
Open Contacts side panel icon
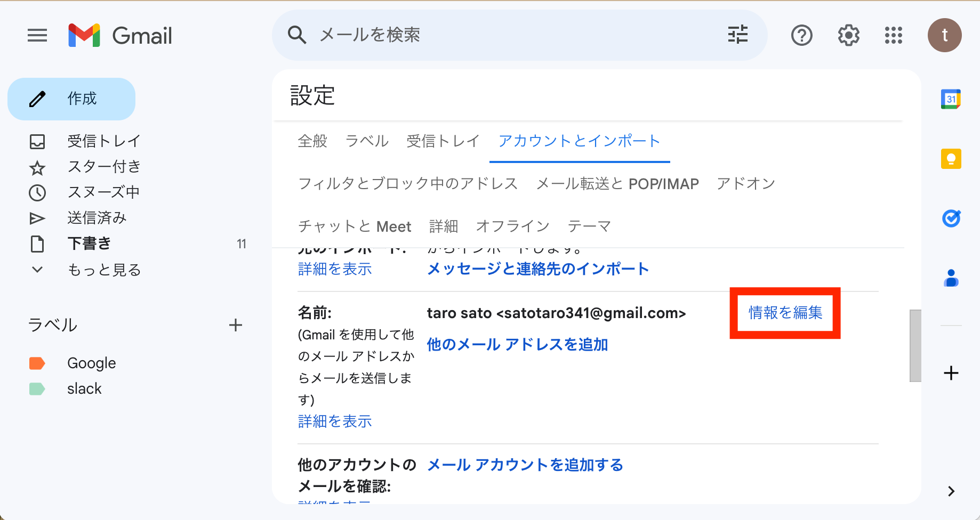pyautogui.click(x=951, y=278)
